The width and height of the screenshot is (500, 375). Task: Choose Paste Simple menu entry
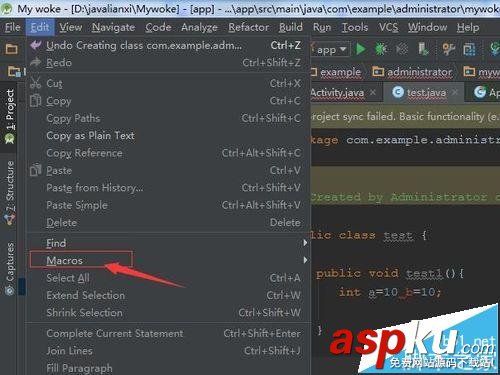click(168, 205)
